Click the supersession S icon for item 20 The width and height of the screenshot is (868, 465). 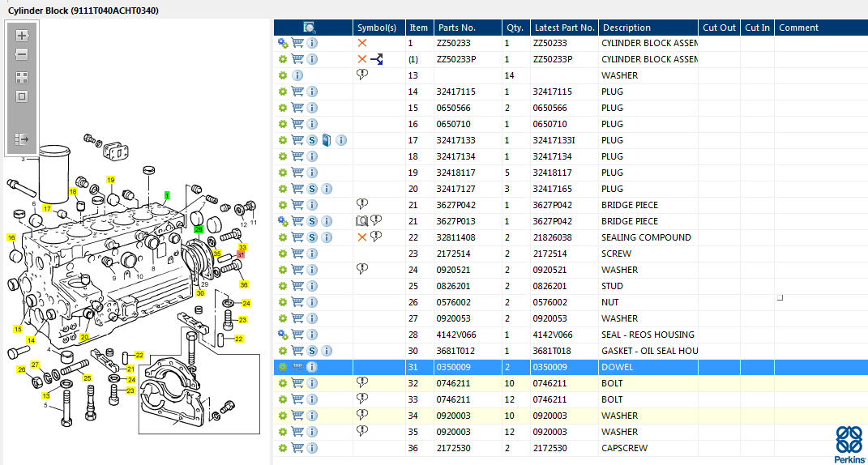pos(312,189)
